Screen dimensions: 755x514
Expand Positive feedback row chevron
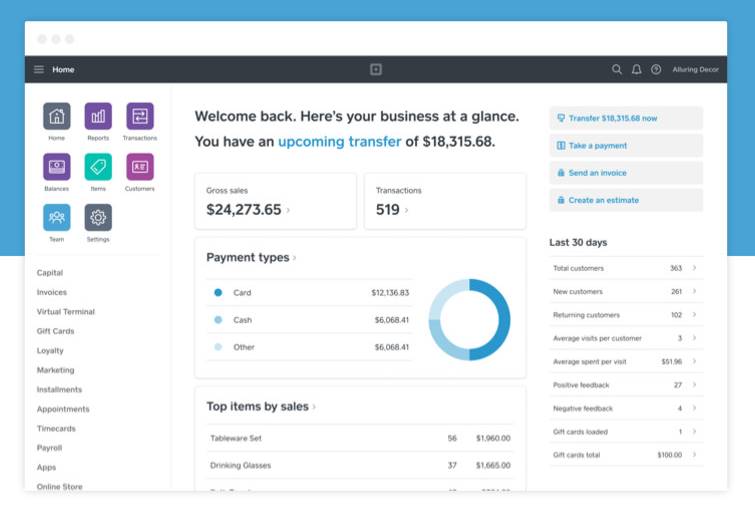click(x=694, y=384)
